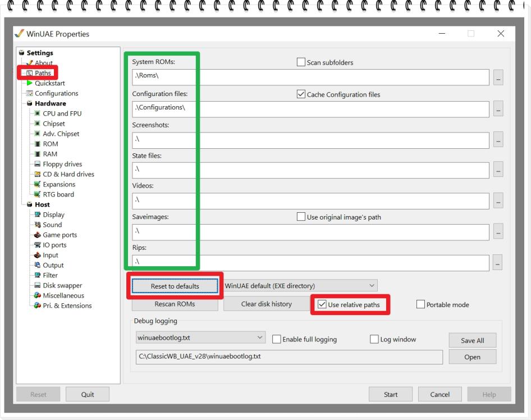Select the CPU and FPU chip icon
531x420 pixels.
[x=38, y=113]
